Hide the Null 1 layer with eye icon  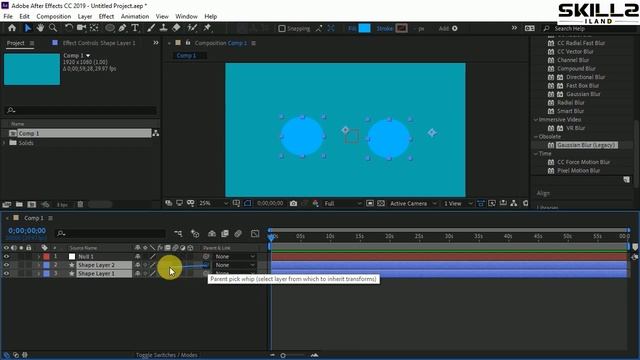[x=6, y=256]
